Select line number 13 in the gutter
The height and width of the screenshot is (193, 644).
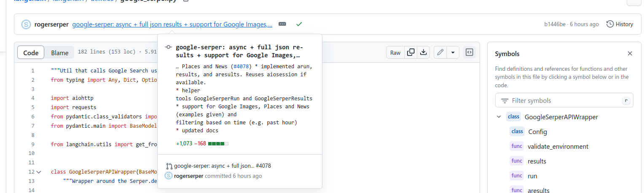(31, 181)
